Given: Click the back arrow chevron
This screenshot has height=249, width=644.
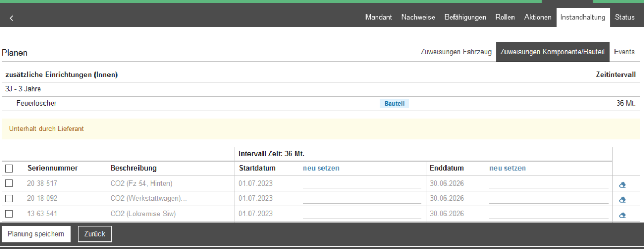Looking at the screenshot, I should (11, 18).
